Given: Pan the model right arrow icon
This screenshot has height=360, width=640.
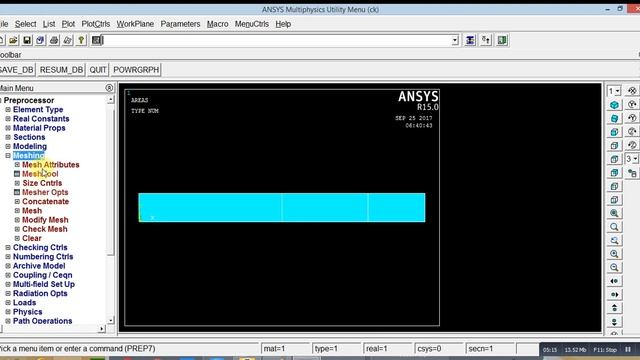Looking at the screenshot, I should point(614,294).
